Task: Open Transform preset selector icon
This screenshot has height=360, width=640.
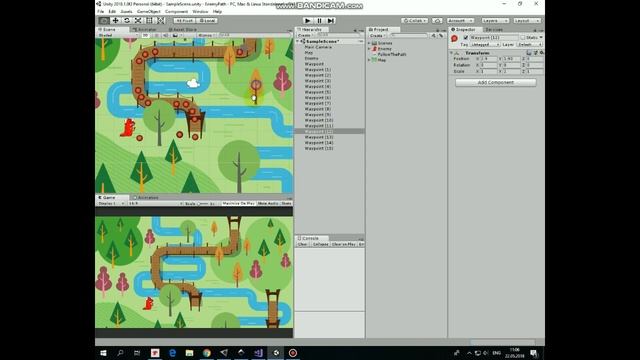Action: [x=536, y=53]
